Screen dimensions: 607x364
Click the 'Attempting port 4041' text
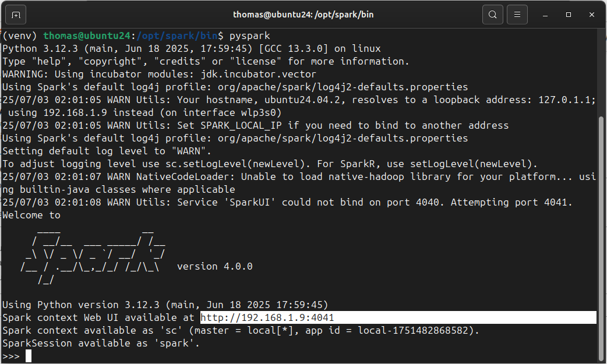(x=511, y=202)
